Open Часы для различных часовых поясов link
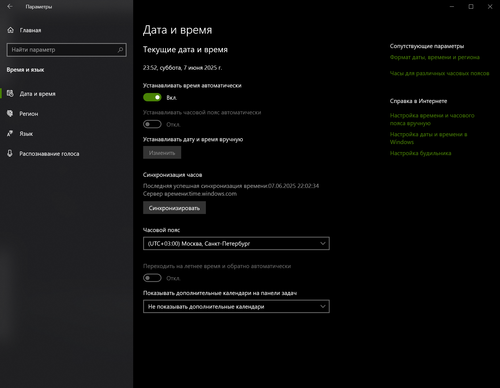 439,73
